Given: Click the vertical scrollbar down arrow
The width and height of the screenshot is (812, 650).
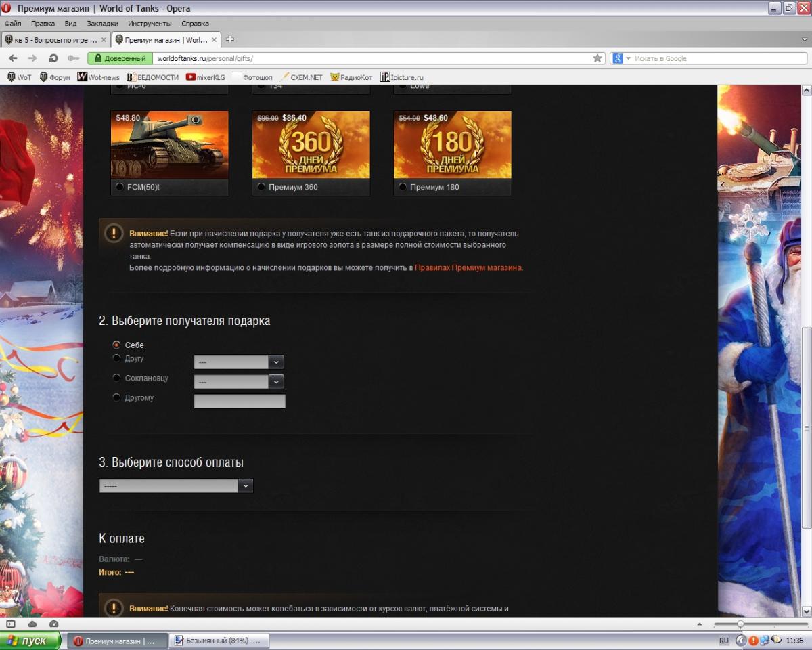Looking at the screenshot, I should (806, 611).
